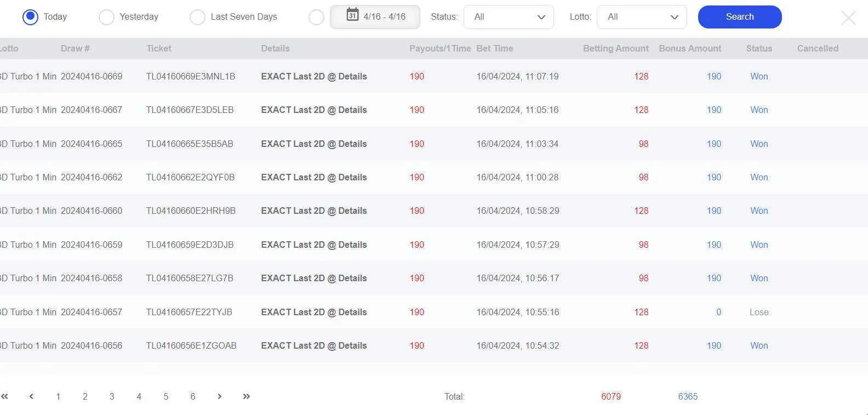Select ticket TL04160657E22TYJB

189,312
